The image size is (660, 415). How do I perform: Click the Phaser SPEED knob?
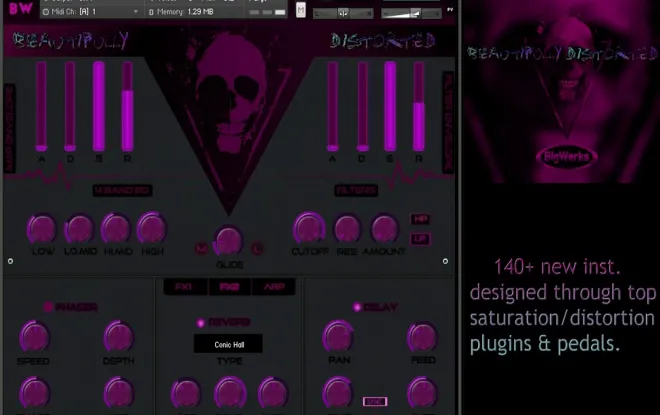point(34,336)
